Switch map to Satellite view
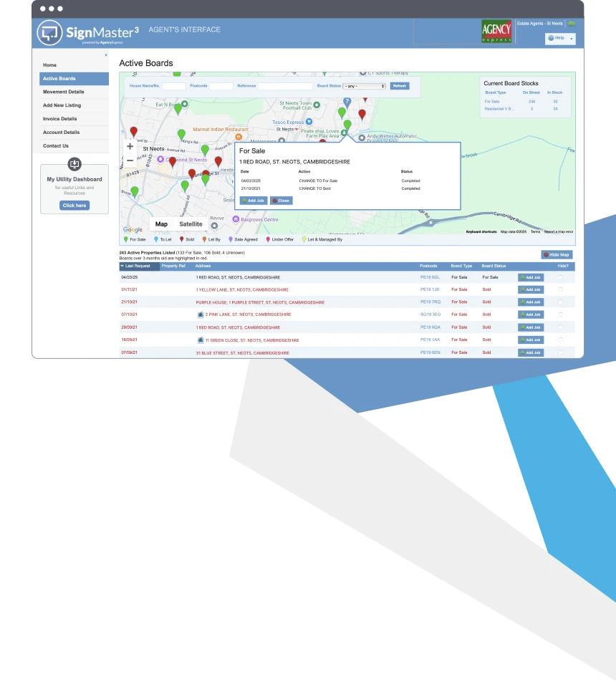616x682 pixels. pyautogui.click(x=191, y=224)
